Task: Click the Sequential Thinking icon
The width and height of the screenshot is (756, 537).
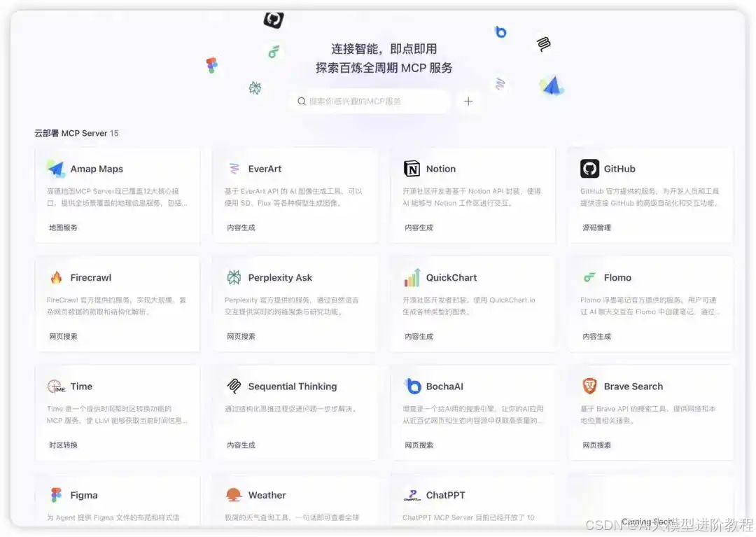Action: [x=234, y=386]
